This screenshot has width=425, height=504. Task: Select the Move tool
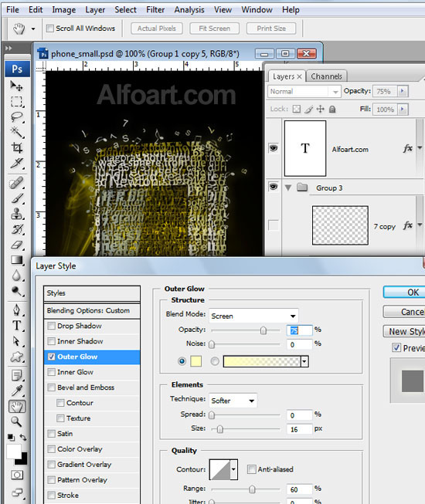pyautogui.click(x=16, y=86)
